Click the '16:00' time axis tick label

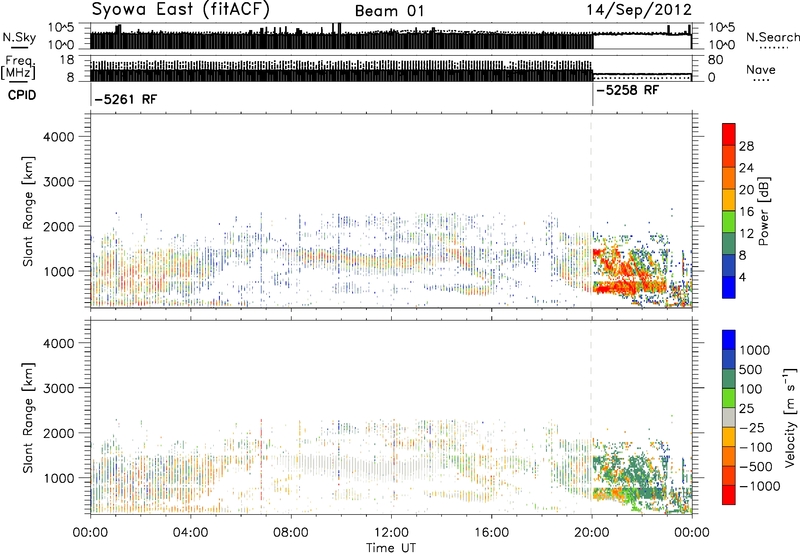click(x=491, y=533)
